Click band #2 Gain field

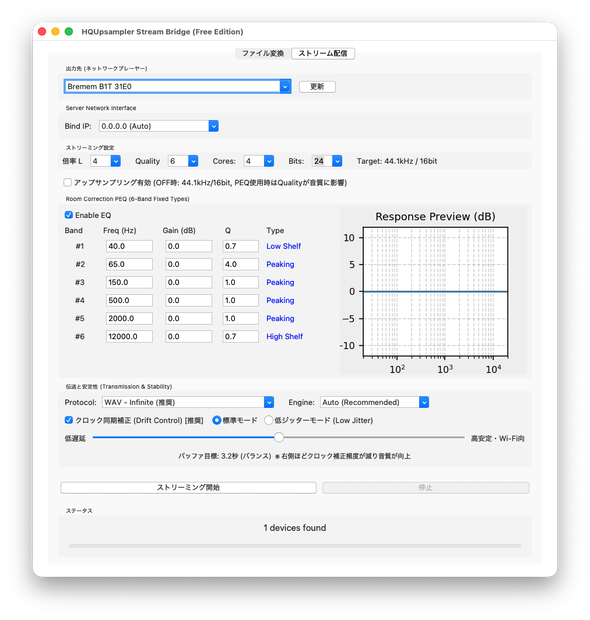point(189,264)
